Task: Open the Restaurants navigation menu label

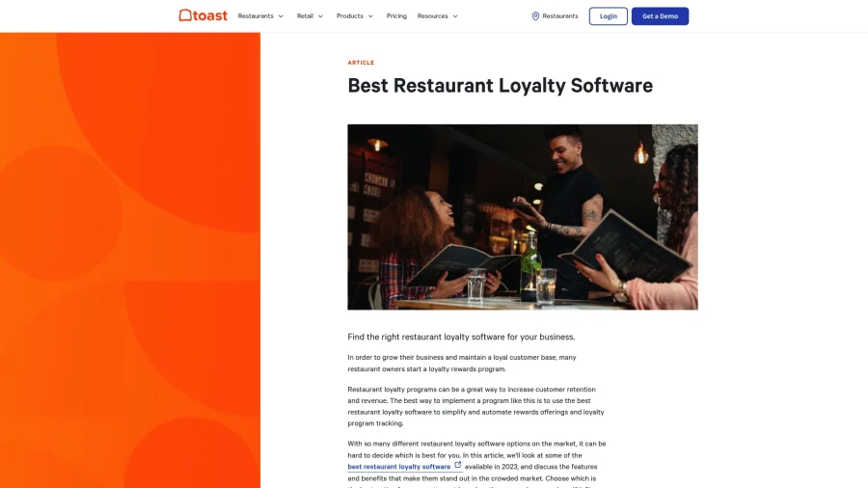Action: 256,16
